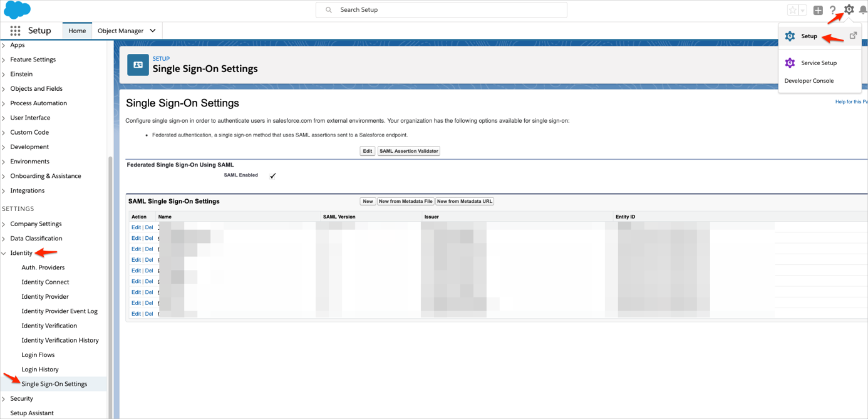Viewport: 868px width, 419px height.
Task: Open Login History in the sidebar
Action: (40, 370)
